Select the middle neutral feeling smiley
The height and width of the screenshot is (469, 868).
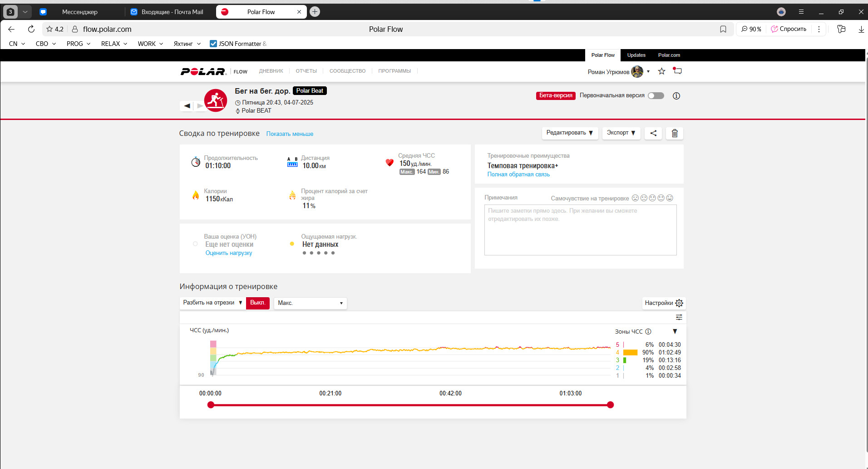[x=652, y=198]
